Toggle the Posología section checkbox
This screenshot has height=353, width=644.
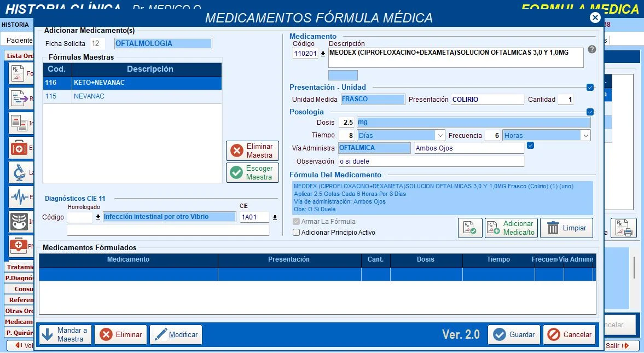[590, 112]
